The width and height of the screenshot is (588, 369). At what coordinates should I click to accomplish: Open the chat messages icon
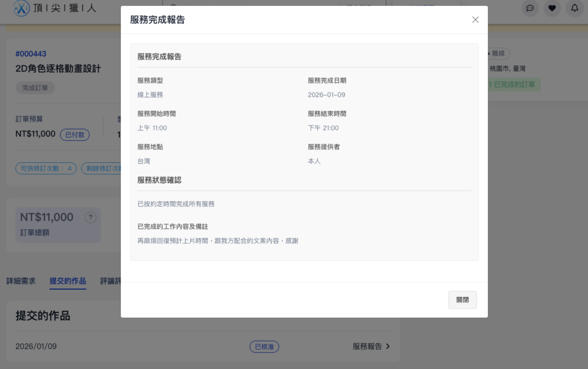530,8
